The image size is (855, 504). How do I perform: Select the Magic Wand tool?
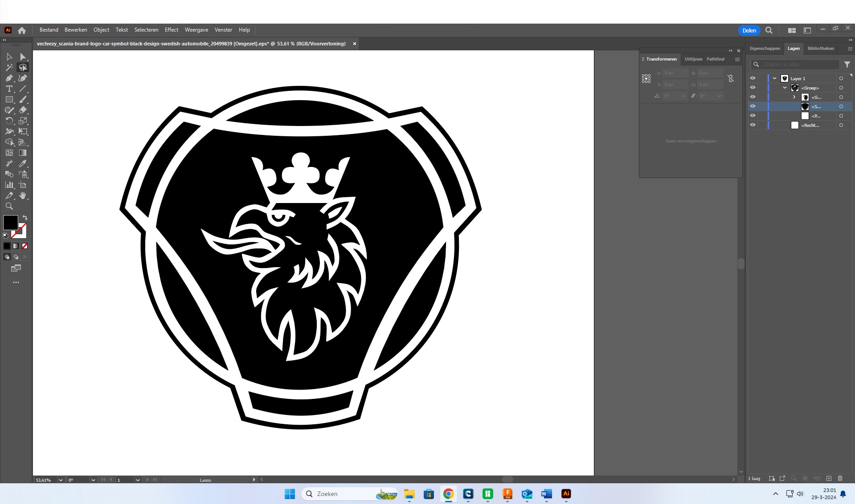(x=9, y=68)
